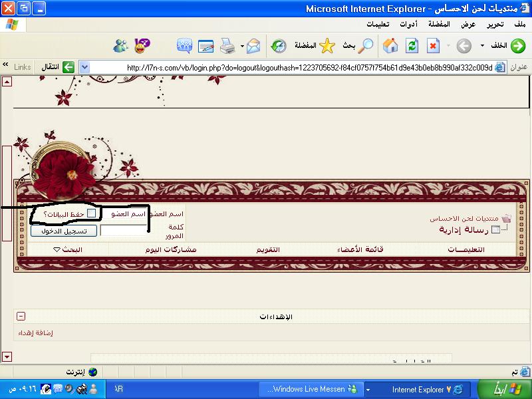Click the grey Forward arrow button

click(x=464, y=46)
